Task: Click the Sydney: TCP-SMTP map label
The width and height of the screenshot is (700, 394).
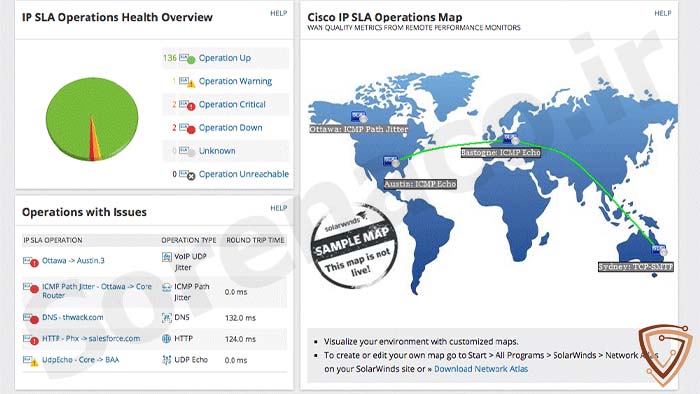Action: tap(636, 267)
